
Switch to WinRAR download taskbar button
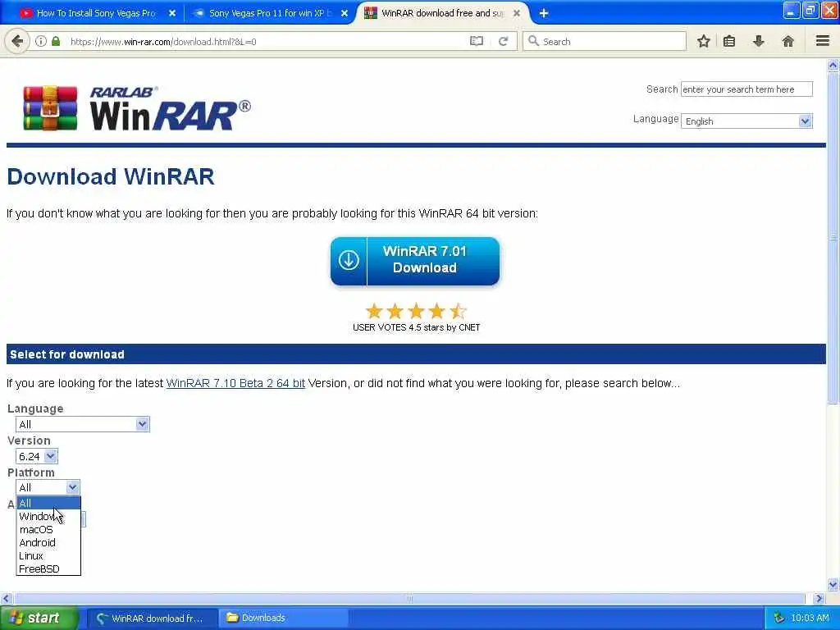pyautogui.click(x=152, y=618)
